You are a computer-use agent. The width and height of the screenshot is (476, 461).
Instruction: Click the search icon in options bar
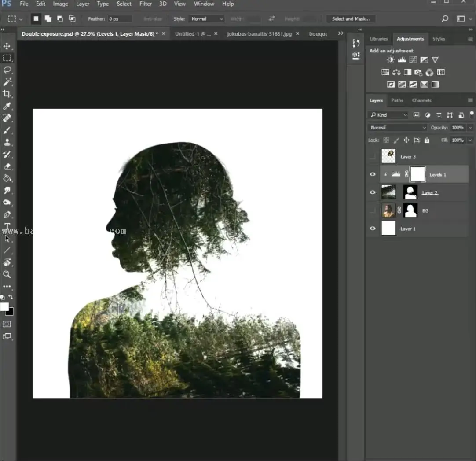click(x=445, y=19)
